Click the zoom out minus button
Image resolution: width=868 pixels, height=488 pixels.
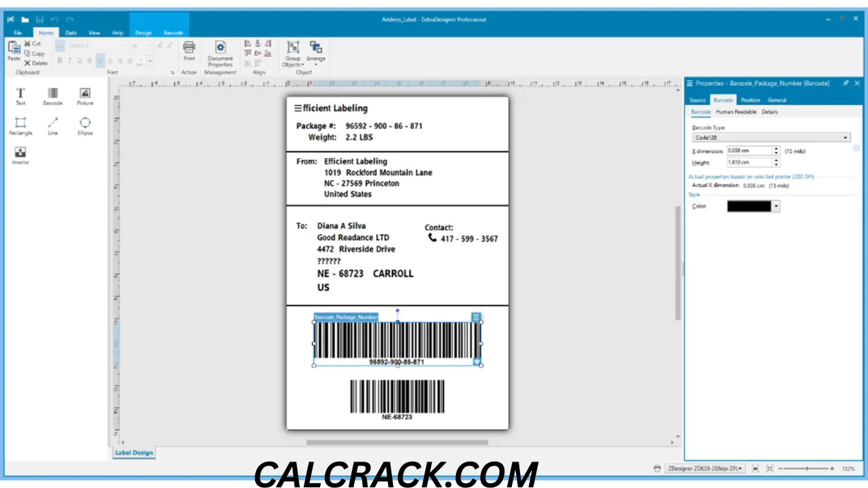click(x=781, y=468)
